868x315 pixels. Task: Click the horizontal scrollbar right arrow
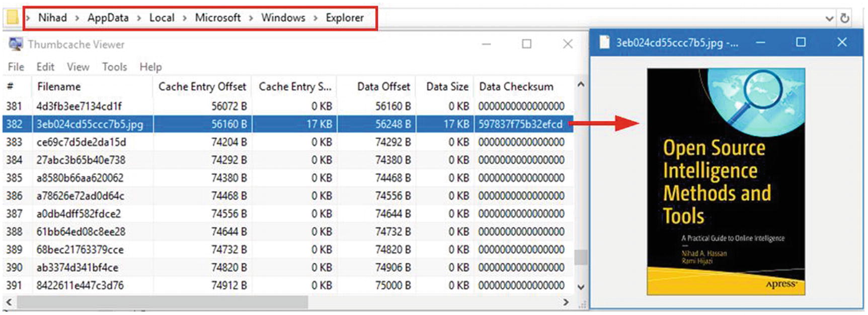click(x=566, y=302)
